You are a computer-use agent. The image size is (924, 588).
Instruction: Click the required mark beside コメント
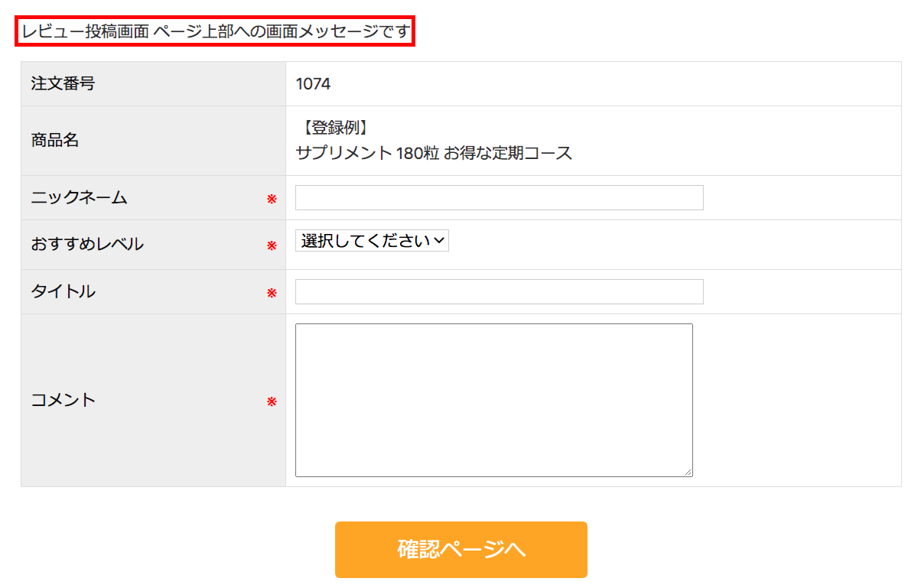(x=272, y=402)
